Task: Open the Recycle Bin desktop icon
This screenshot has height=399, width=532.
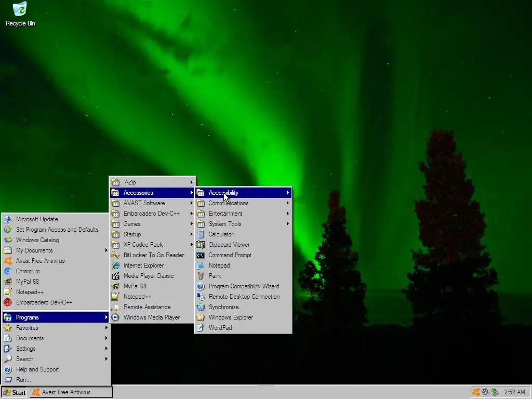Action: click(20, 14)
